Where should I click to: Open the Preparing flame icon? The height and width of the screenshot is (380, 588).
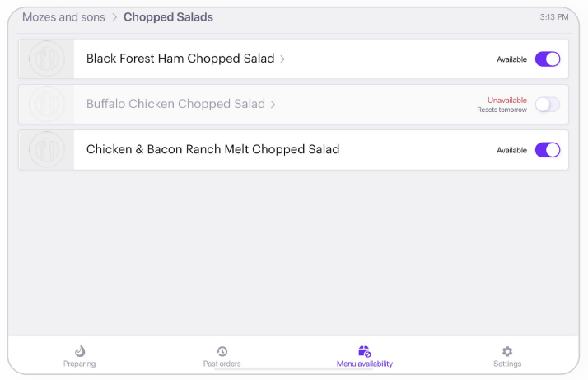click(80, 351)
